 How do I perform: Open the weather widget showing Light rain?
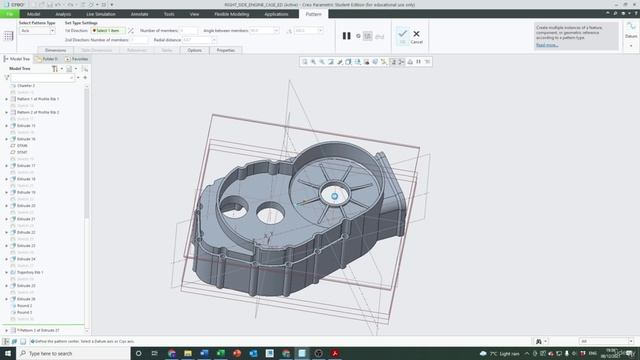(x=500, y=353)
